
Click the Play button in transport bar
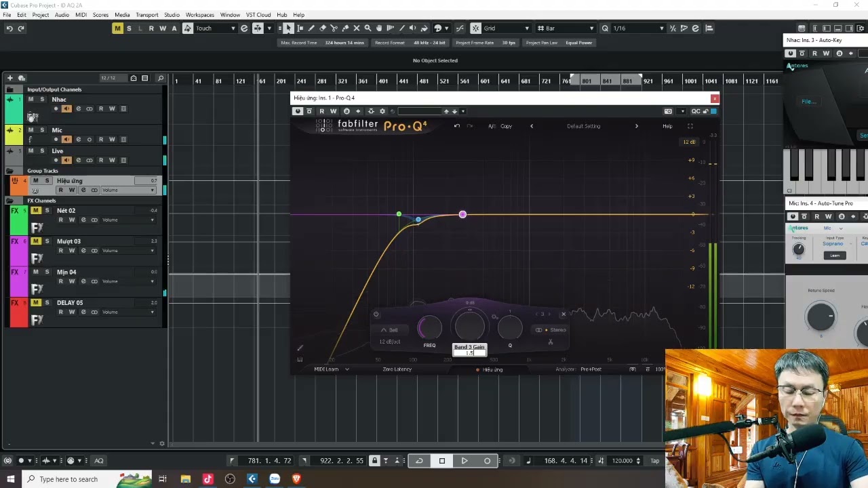(465, 461)
